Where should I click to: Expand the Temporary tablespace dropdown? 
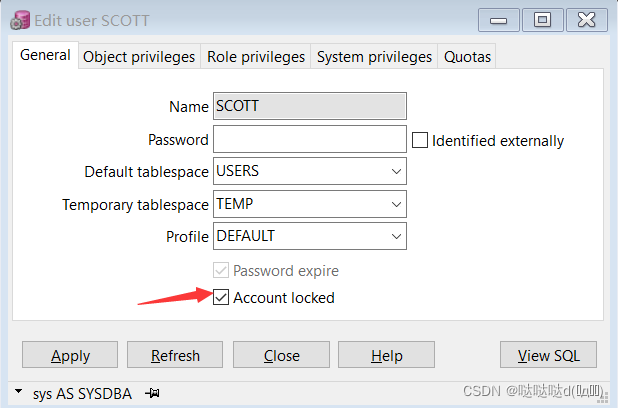tap(397, 204)
